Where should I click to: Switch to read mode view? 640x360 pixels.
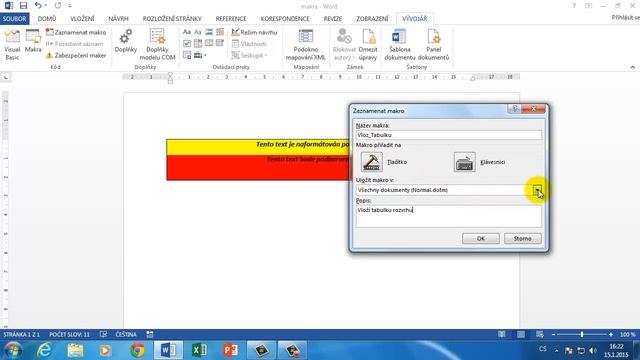coord(502,334)
